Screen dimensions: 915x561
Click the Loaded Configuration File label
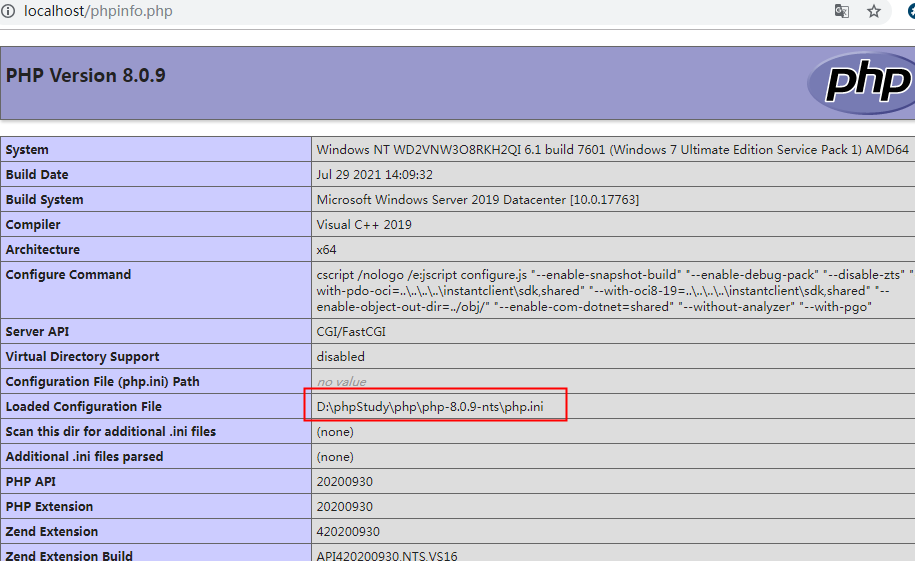click(83, 406)
